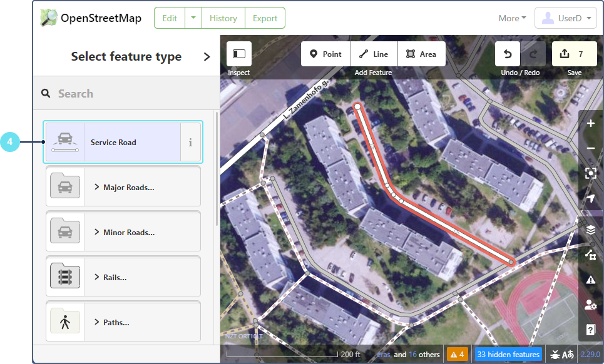Image resolution: width=604 pixels, height=364 pixels.
Task: Open the Edit dropdown arrow
Action: (x=193, y=18)
